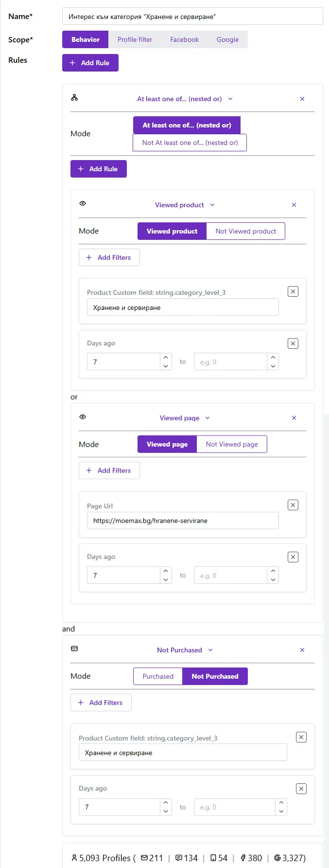The height and width of the screenshot is (868, 329).
Task: Remove the nested or rule with X
Action: click(x=302, y=99)
